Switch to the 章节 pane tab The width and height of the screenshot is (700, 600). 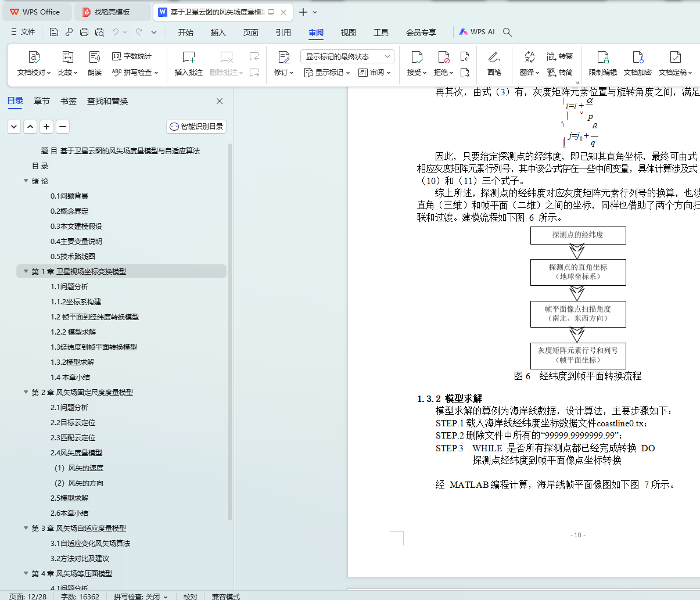[42, 101]
